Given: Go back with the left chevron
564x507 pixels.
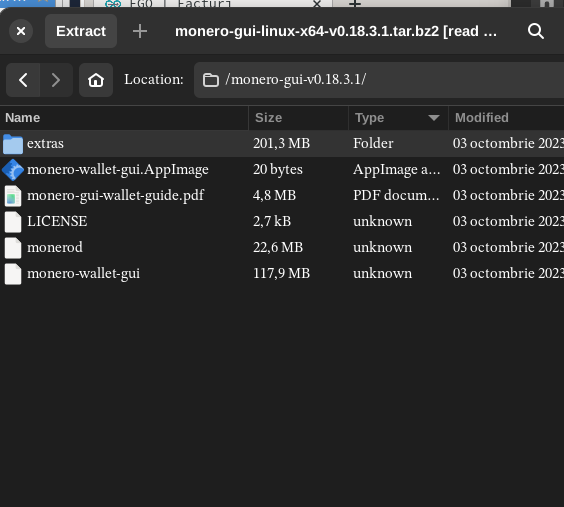Looking at the screenshot, I should point(23,80).
